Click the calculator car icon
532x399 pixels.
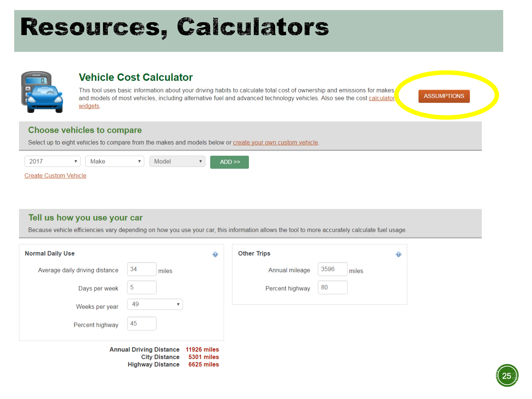tap(42, 92)
